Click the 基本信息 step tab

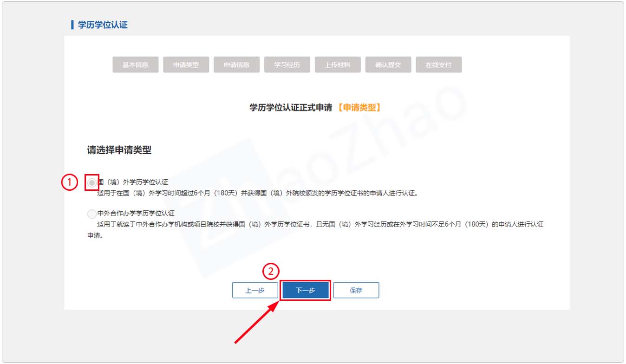136,65
